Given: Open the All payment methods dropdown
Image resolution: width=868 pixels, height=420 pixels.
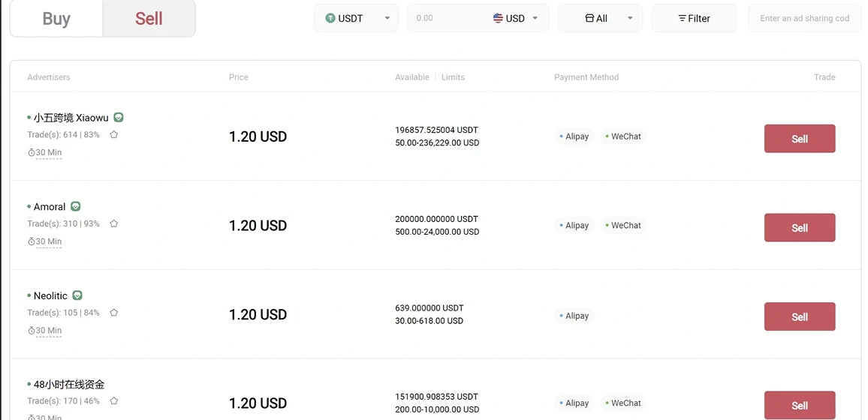Looking at the screenshot, I should [x=600, y=18].
